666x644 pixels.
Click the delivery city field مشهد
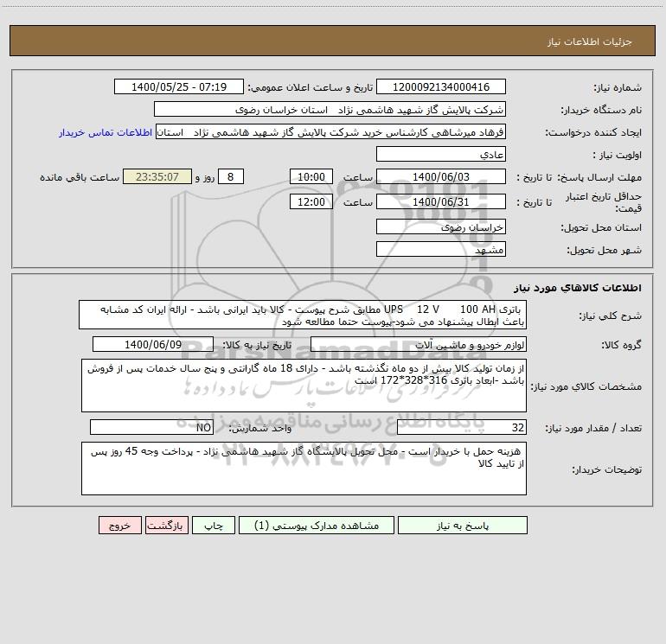pos(441,250)
